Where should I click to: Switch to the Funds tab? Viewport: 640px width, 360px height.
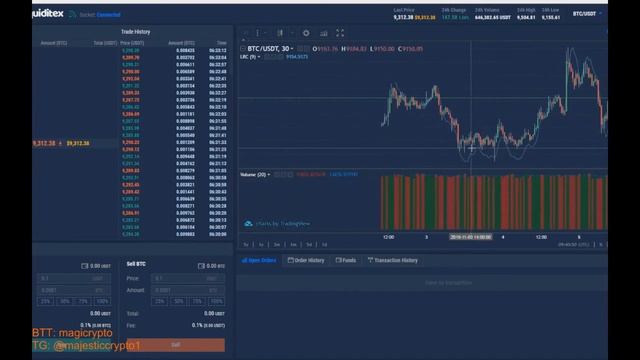[346, 260]
